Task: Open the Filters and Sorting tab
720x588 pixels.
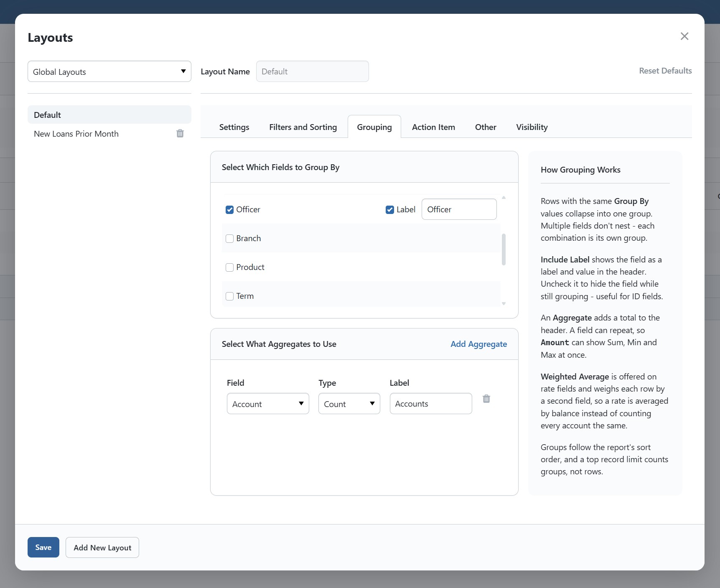Action: [303, 127]
